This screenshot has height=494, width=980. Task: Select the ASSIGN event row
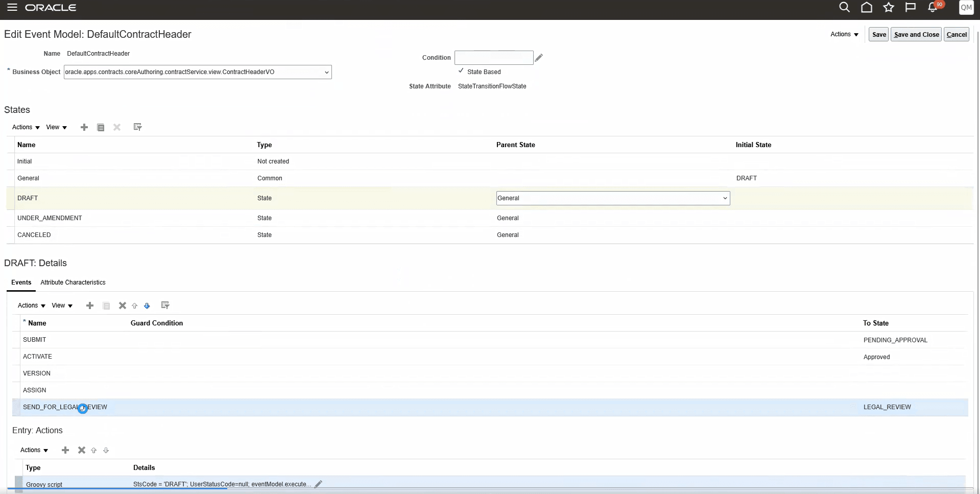pos(490,390)
